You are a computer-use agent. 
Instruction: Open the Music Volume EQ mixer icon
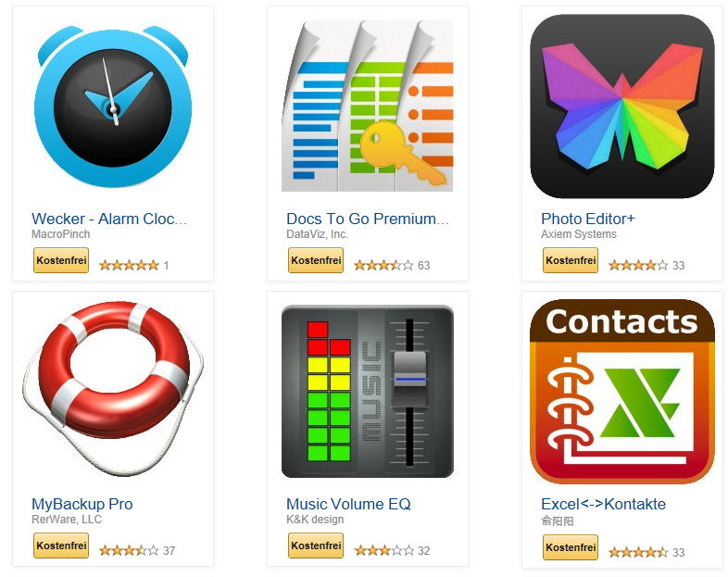[368, 392]
